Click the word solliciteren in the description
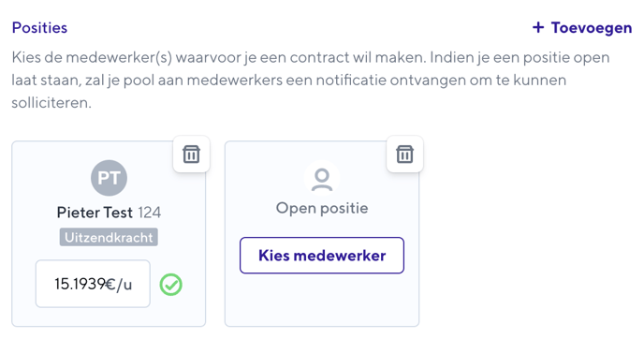 coord(51,102)
